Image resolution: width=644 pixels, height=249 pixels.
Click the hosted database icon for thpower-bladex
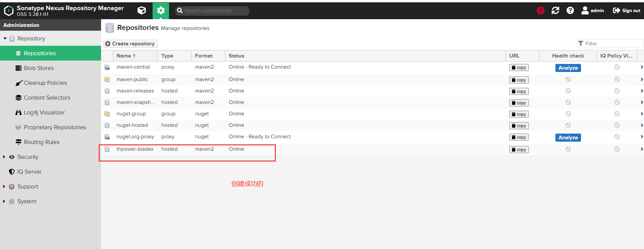tap(107, 149)
